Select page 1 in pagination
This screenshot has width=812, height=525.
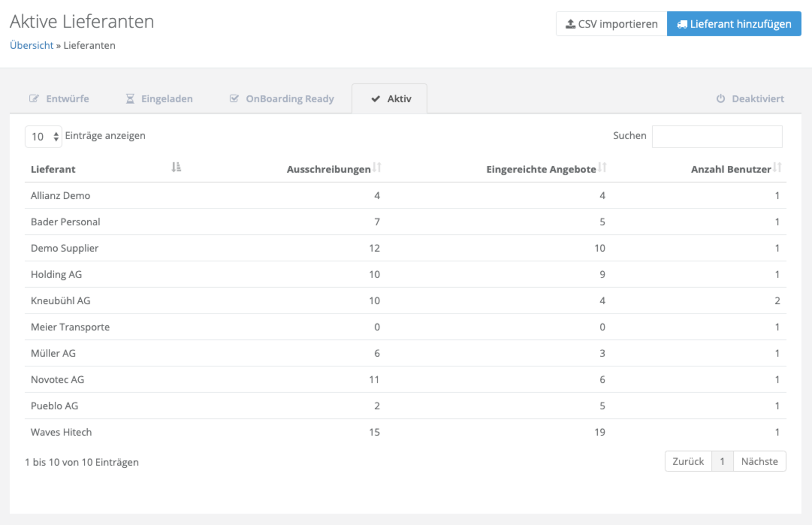(722, 461)
